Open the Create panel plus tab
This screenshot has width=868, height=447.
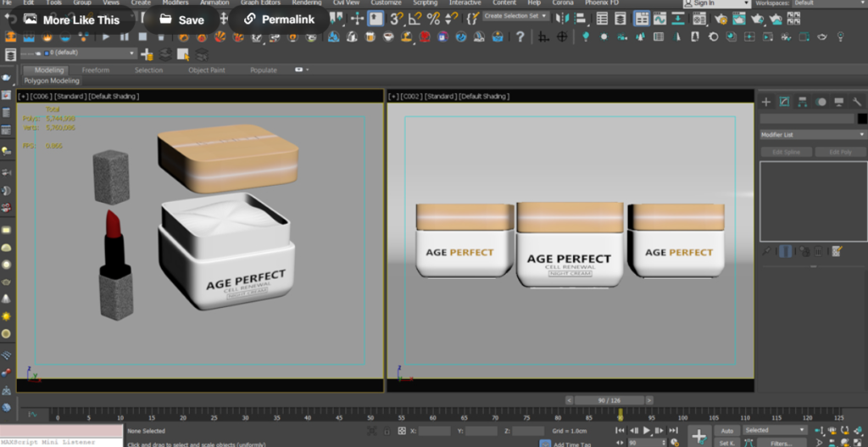[x=766, y=102]
